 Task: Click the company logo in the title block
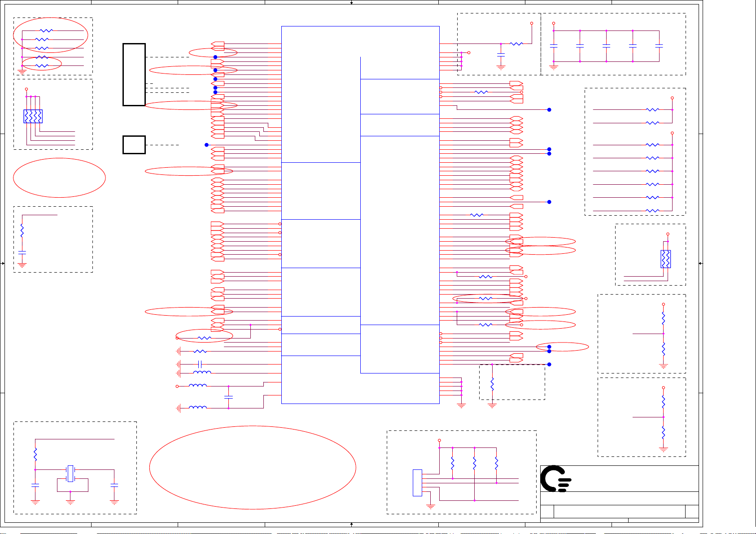click(556, 479)
